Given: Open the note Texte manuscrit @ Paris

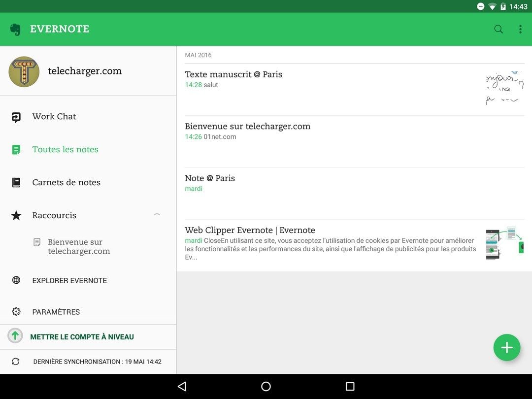Looking at the screenshot, I should [x=355, y=90].
